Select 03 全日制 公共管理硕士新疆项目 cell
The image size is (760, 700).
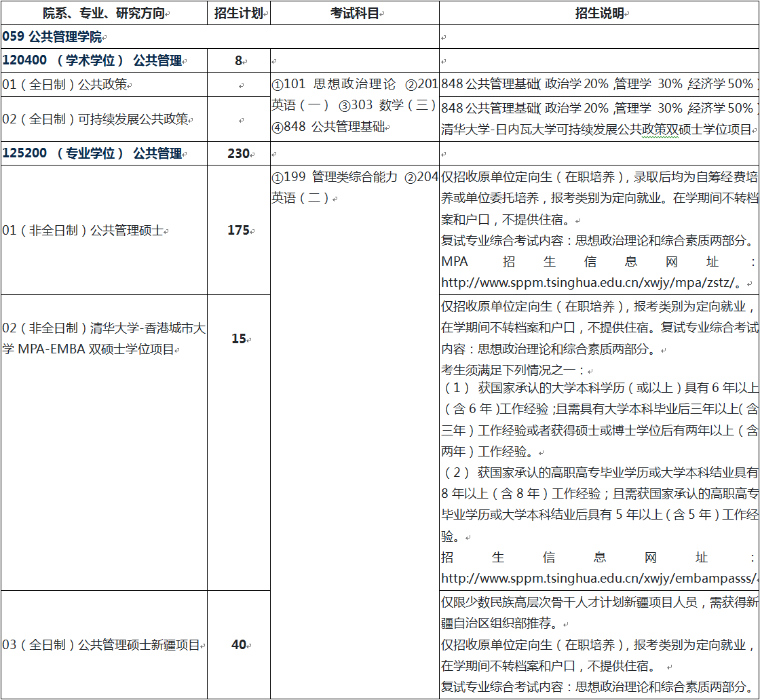pos(101,645)
